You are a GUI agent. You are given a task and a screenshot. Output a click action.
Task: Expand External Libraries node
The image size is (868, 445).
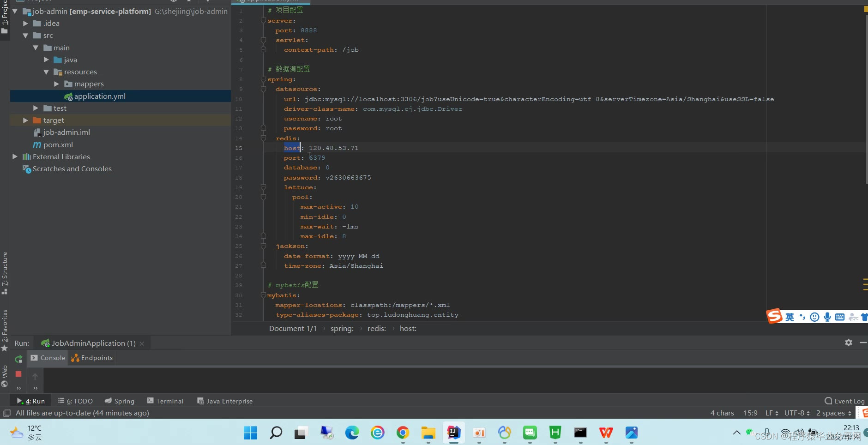coord(15,156)
